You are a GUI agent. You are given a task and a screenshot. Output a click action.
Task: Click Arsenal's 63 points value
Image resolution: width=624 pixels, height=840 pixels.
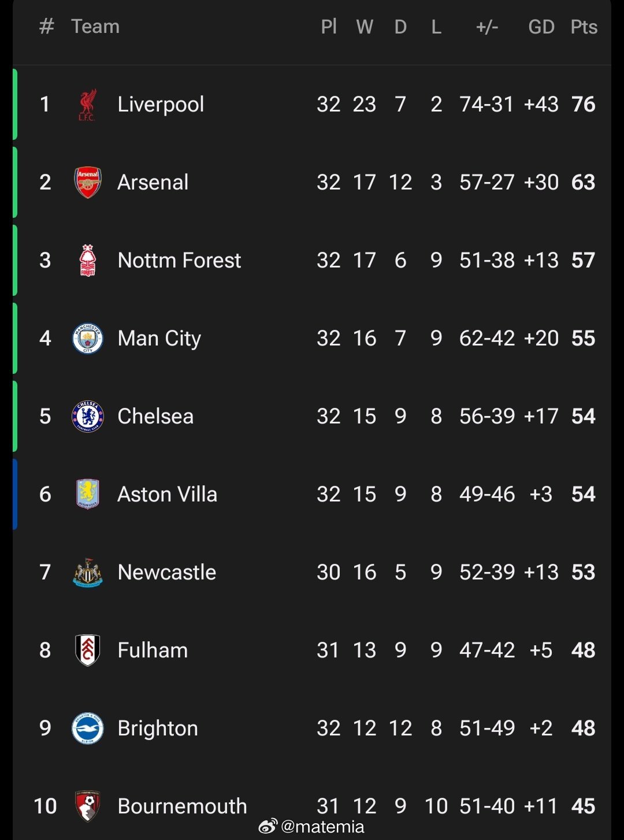(583, 183)
